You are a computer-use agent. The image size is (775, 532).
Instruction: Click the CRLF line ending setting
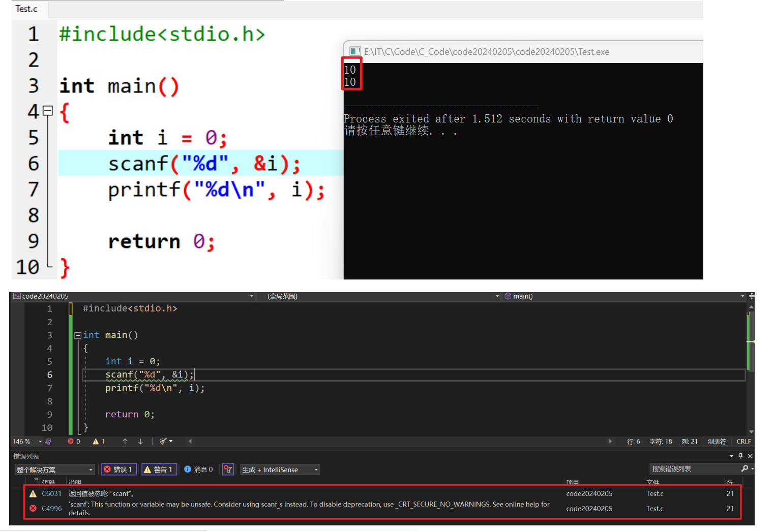pyautogui.click(x=744, y=442)
